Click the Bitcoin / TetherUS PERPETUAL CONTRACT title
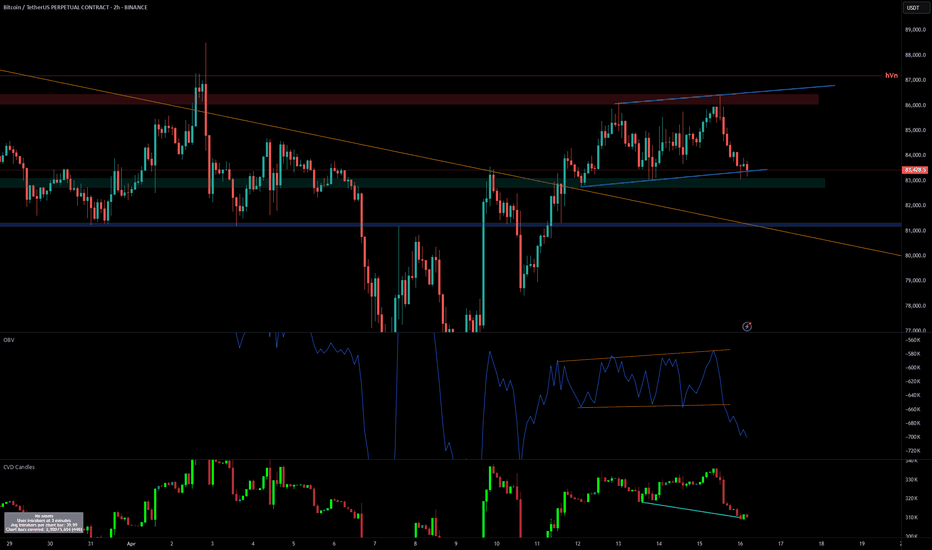This screenshot has height=550, width=932. (75, 7)
